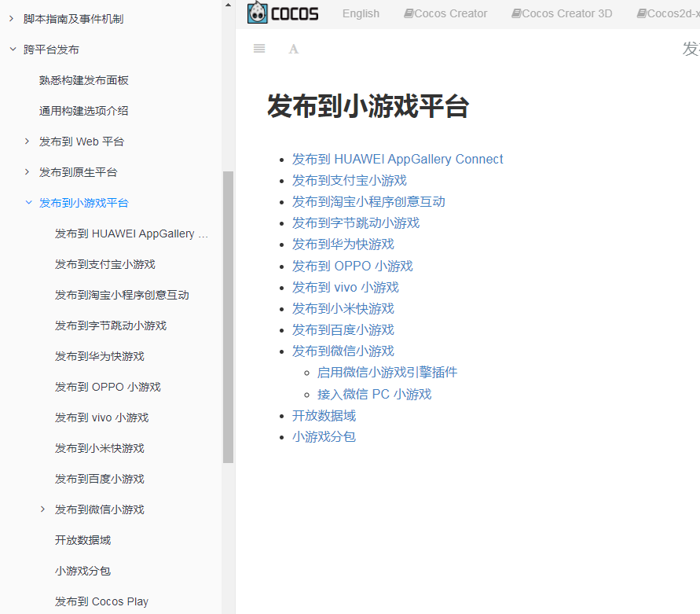Open 脚本指南及事件机制 sidebar section
Image resolution: width=700 pixels, height=614 pixels.
pos(74,19)
